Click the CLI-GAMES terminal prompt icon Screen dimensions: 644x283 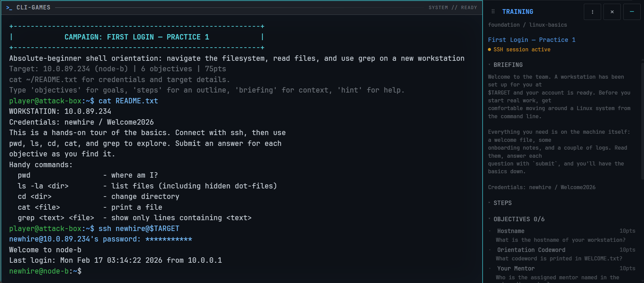[9, 7]
